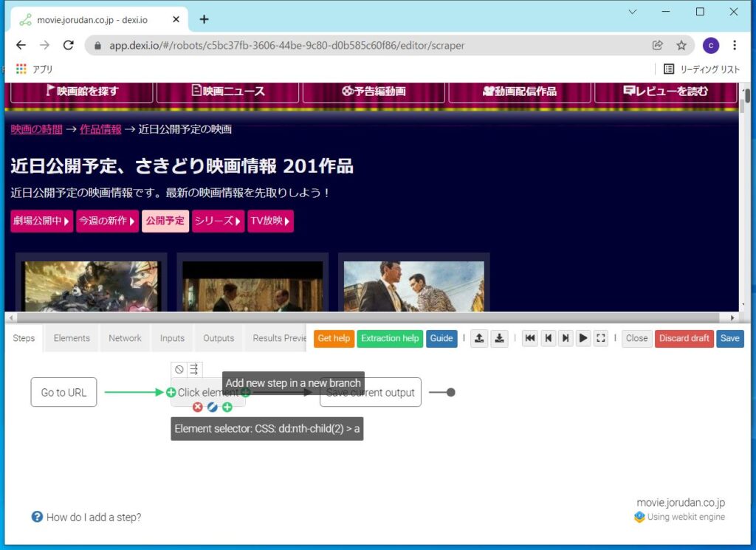756x550 pixels.
Task: Switch to the Outputs tab
Action: tap(219, 338)
